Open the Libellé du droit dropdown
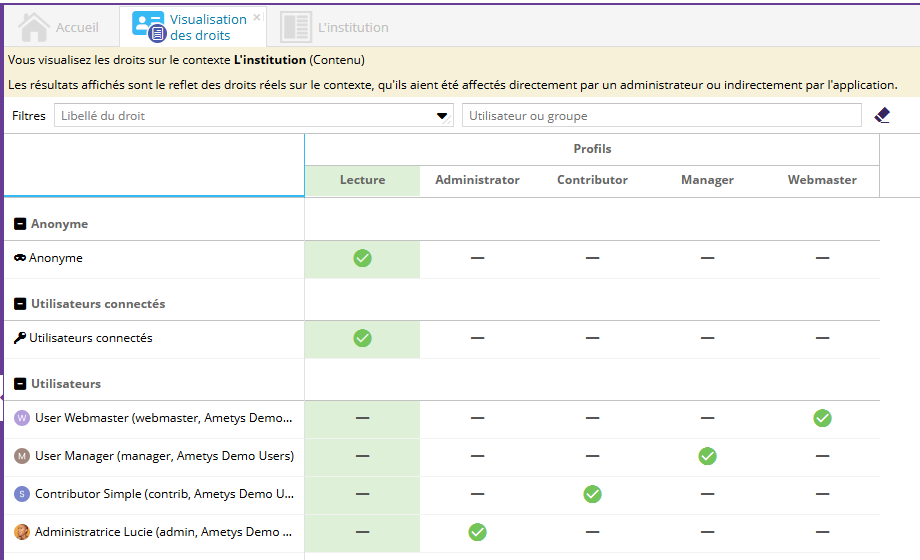Screen dimensions: 920x560 click(442, 116)
